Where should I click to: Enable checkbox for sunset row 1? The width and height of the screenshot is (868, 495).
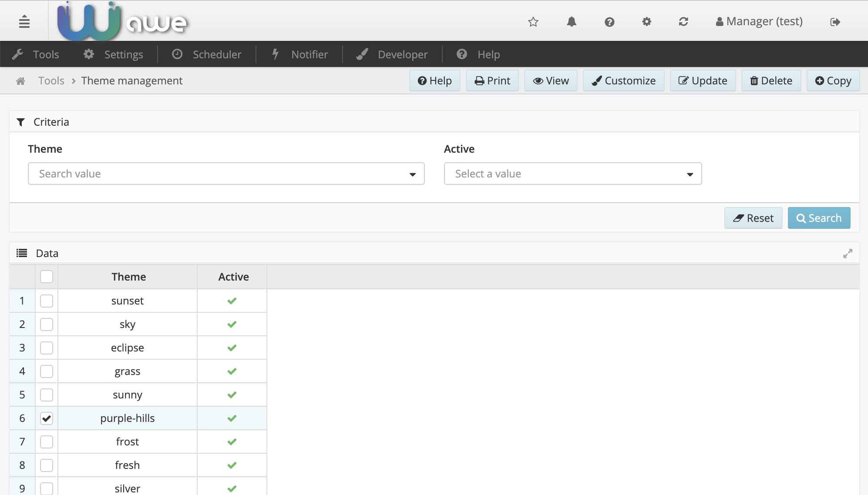pyautogui.click(x=47, y=301)
